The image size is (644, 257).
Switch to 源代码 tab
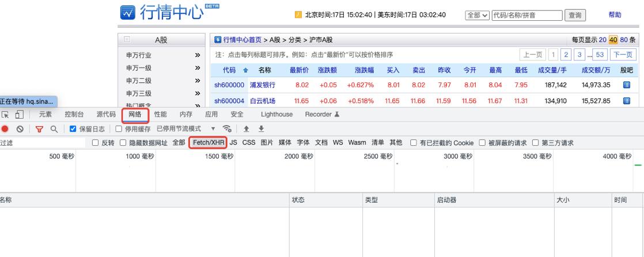tap(106, 115)
